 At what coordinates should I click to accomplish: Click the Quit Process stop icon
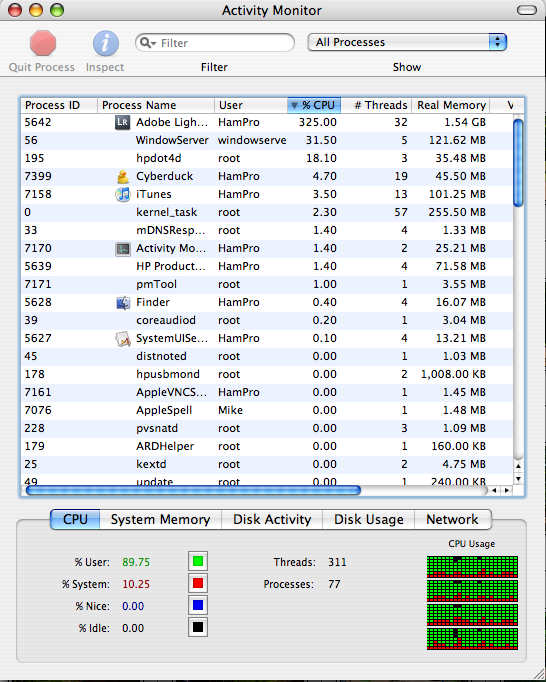pos(43,43)
